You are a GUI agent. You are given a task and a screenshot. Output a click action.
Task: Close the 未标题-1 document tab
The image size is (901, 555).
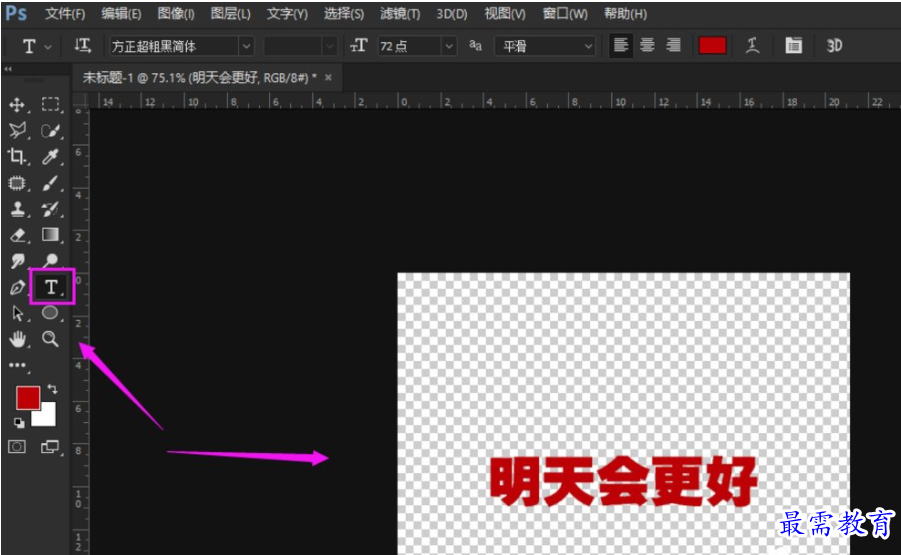click(x=328, y=78)
